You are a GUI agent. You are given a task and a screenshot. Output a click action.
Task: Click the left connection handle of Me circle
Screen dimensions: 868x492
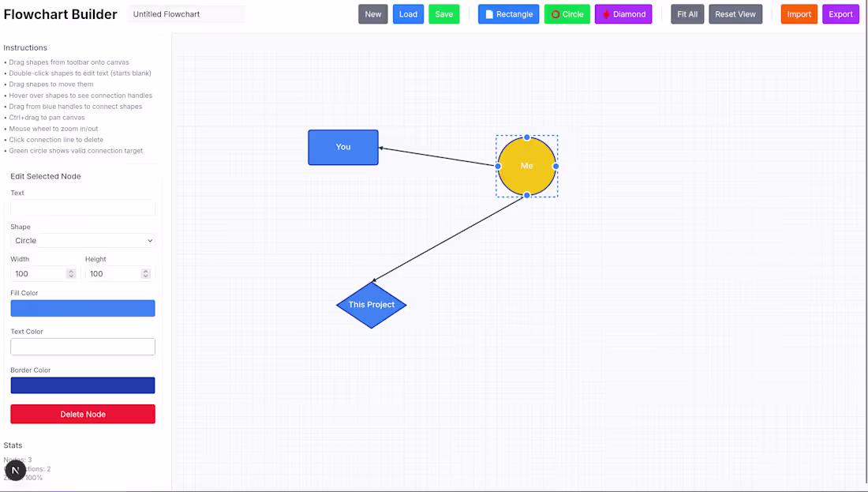[498, 166]
